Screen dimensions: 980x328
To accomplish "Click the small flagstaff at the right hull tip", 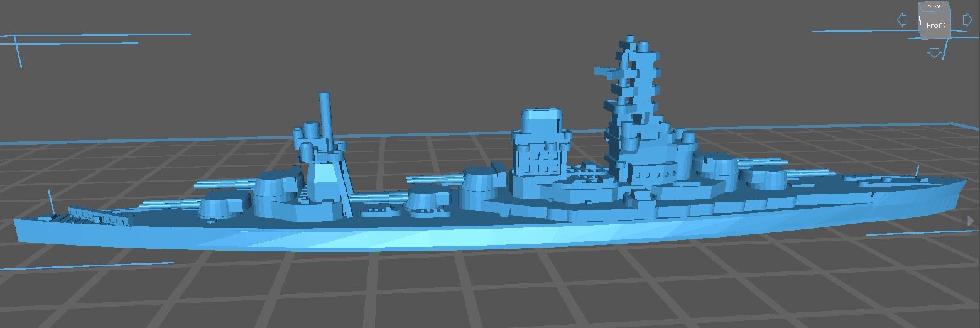I will [x=917, y=170].
